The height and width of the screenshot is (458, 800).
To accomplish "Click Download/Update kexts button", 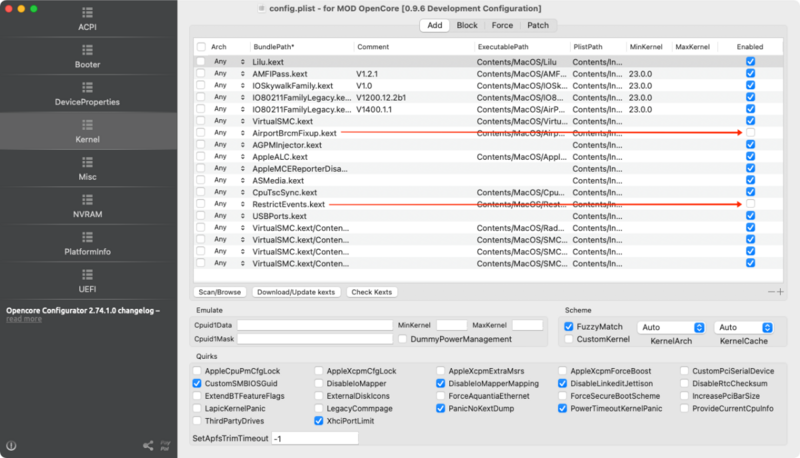I will (x=296, y=292).
